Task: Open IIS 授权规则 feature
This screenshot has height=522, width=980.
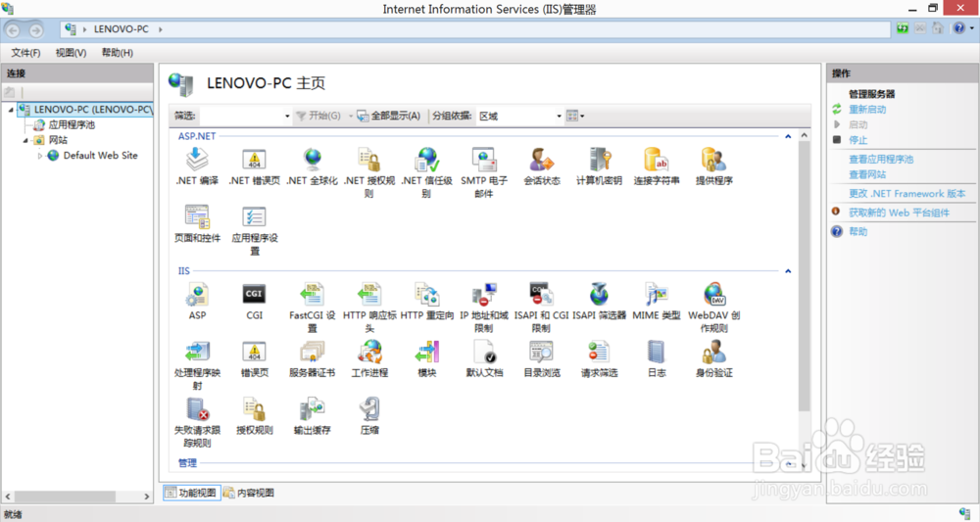Action: (x=255, y=416)
